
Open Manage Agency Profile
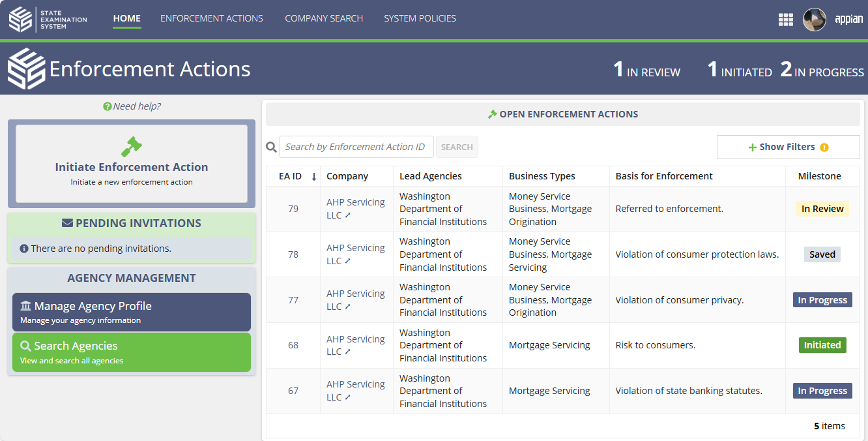click(x=132, y=312)
